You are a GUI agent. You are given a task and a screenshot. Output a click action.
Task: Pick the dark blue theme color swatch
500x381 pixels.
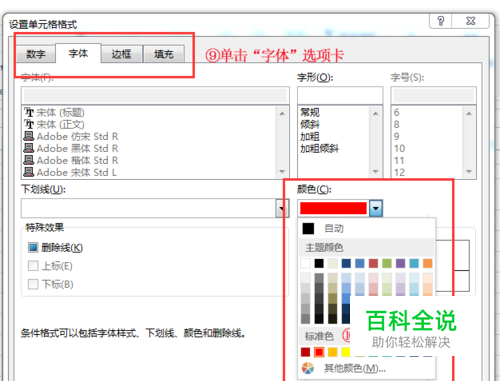coord(346,263)
